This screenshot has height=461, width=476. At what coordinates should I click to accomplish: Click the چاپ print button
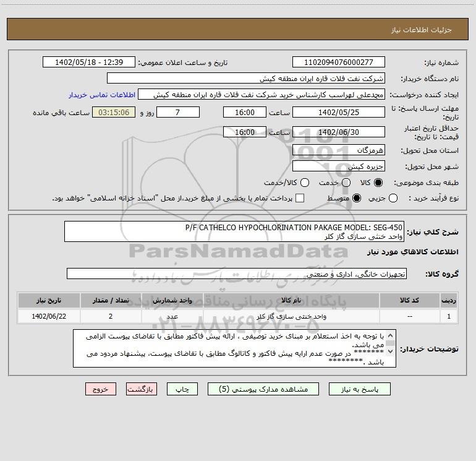pyautogui.click(x=182, y=389)
